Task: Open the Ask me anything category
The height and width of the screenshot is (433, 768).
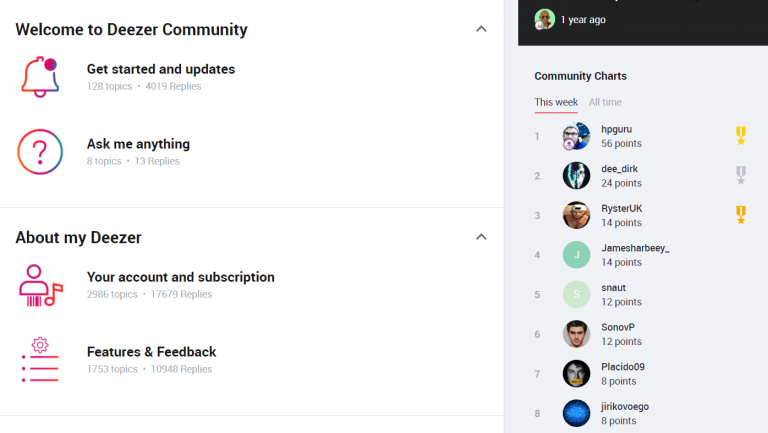Action: tap(138, 144)
